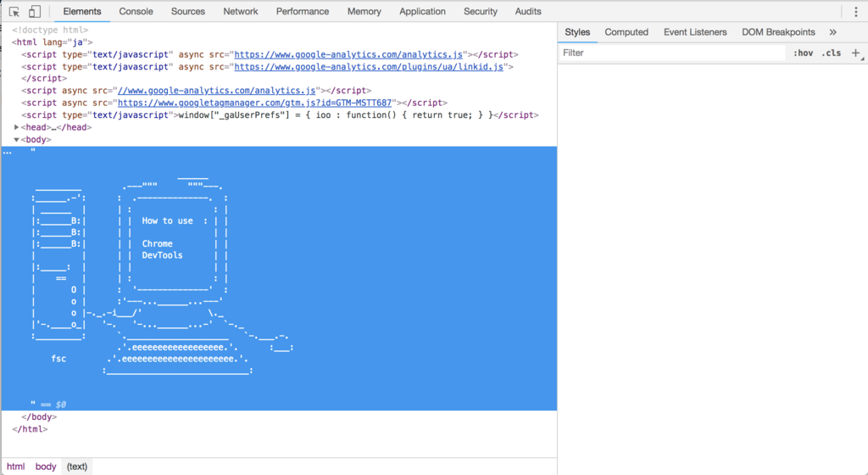This screenshot has height=475, width=868.
Task: Click the 'How to use' ASCII text
Action: [x=167, y=221]
